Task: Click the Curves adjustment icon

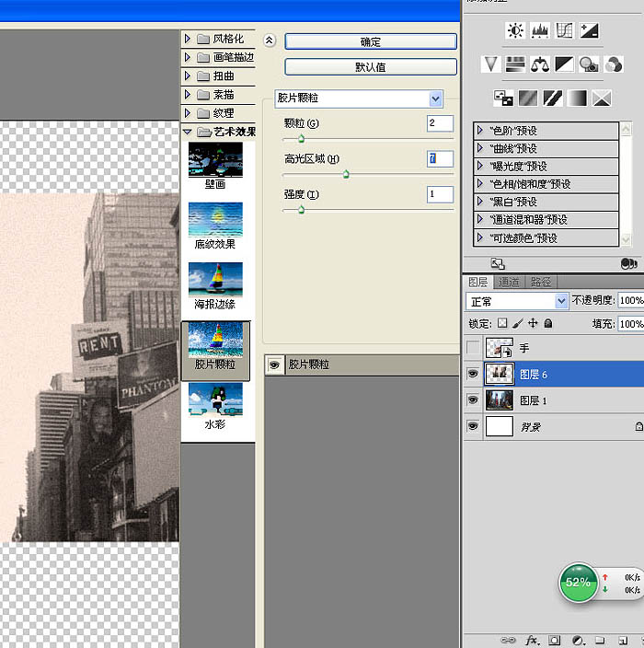Action: coord(564,31)
